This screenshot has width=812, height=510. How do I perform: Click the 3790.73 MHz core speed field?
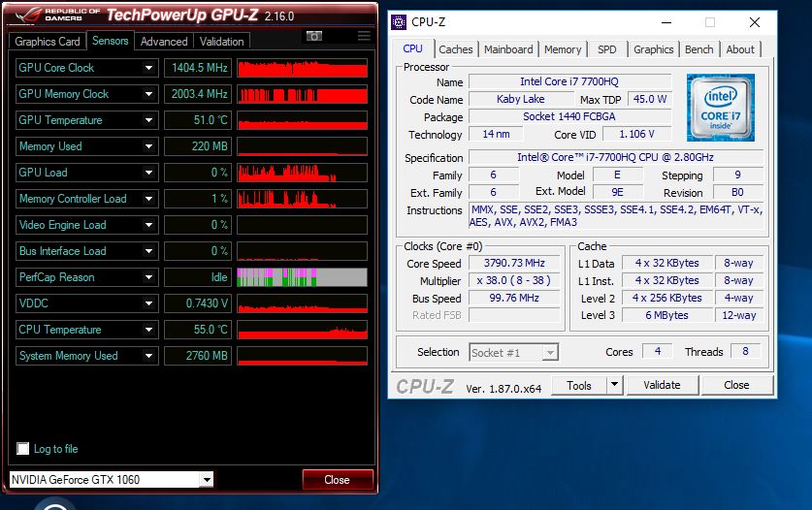[x=514, y=263]
